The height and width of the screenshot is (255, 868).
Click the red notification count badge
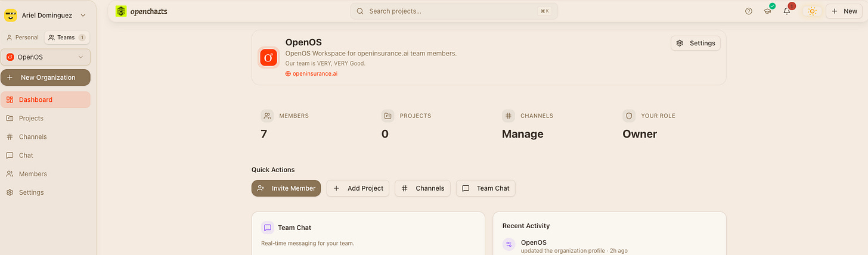click(791, 7)
